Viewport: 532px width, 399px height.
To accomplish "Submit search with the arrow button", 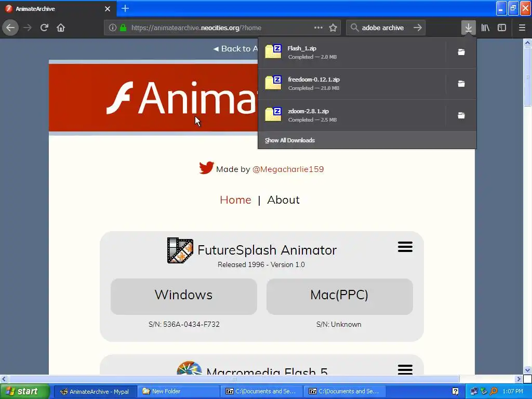I will tap(418, 28).
